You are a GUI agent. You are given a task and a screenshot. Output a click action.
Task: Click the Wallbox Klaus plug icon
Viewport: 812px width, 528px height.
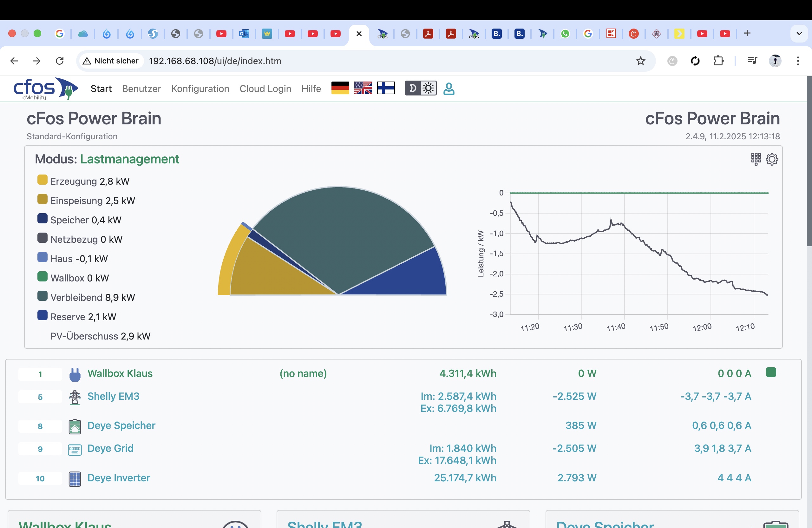pyautogui.click(x=75, y=374)
